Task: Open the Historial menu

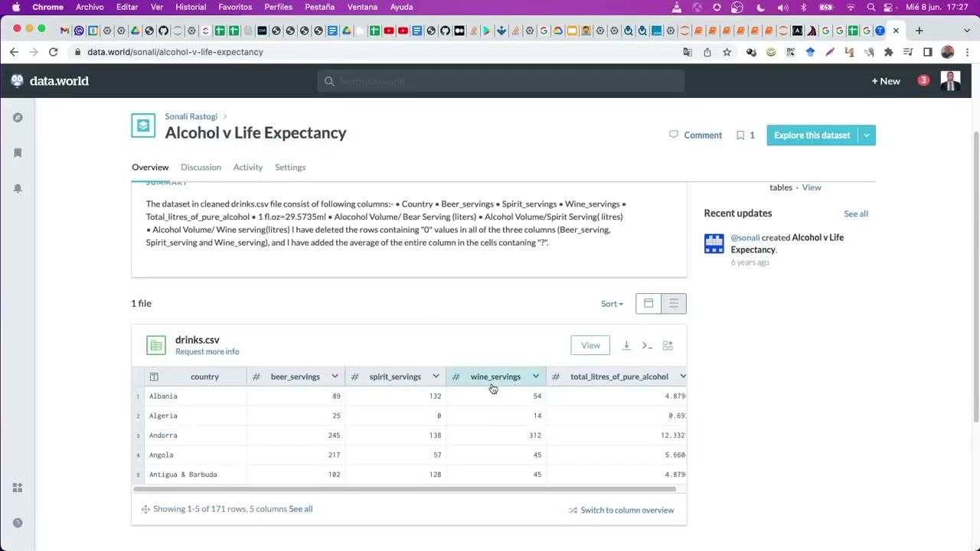Action: (191, 7)
